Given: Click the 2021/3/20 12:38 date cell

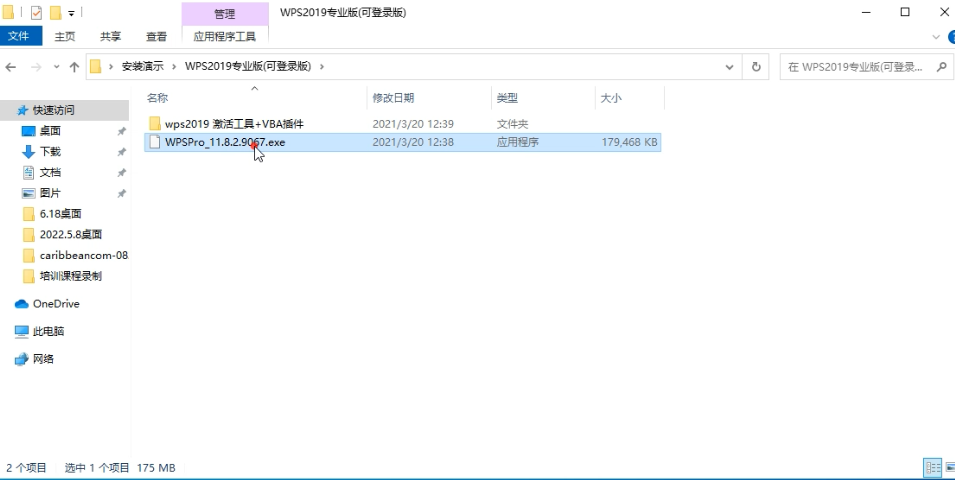Looking at the screenshot, I should pyautogui.click(x=413, y=143).
